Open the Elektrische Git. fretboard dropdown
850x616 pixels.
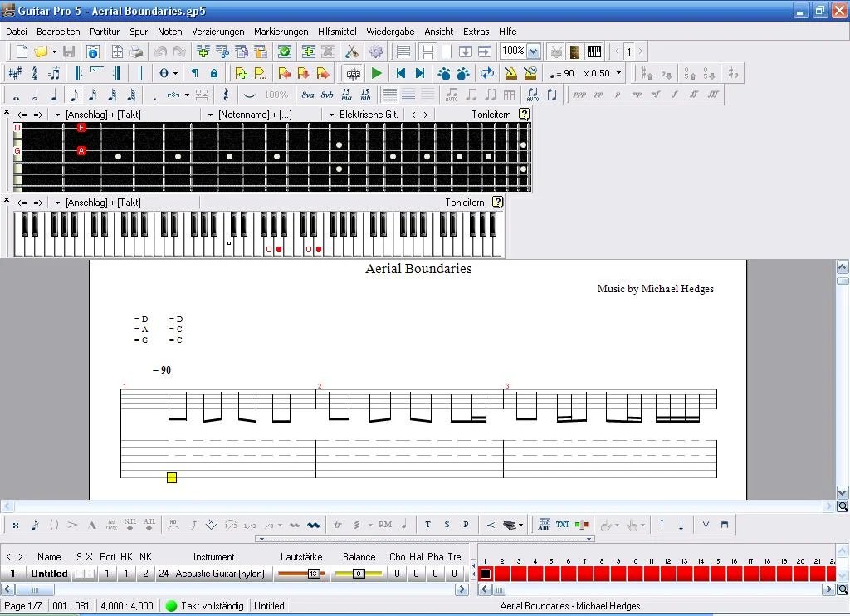pos(332,115)
